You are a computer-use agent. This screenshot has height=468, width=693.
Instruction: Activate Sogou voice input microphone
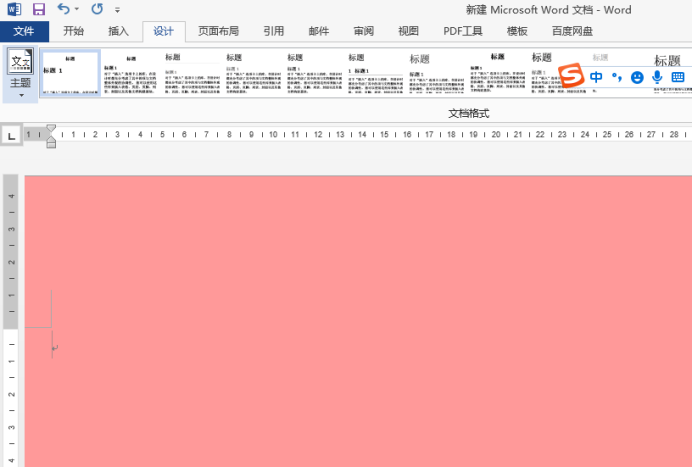click(657, 77)
